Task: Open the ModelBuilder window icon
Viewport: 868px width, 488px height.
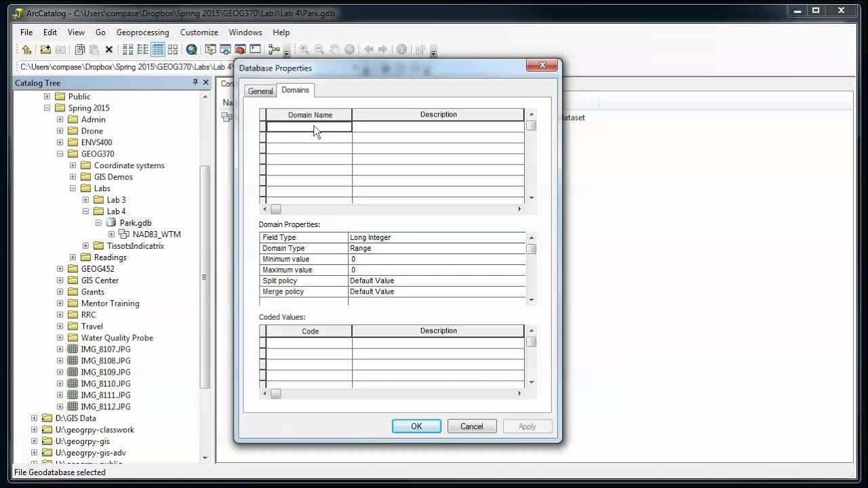Action: [x=274, y=49]
